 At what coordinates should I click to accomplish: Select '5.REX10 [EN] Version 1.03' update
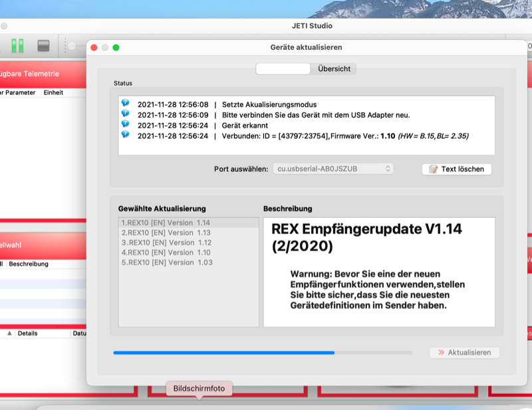pyautogui.click(x=188, y=262)
